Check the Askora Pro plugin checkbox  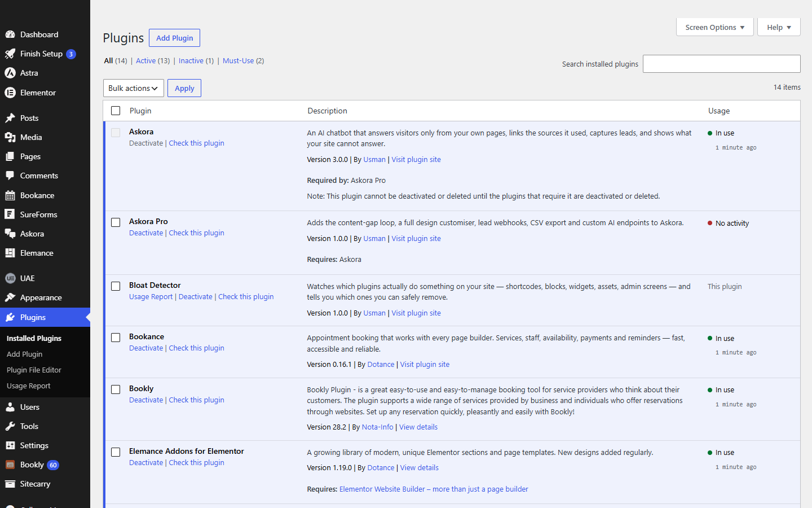pyautogui.click(x=116, y=222)
